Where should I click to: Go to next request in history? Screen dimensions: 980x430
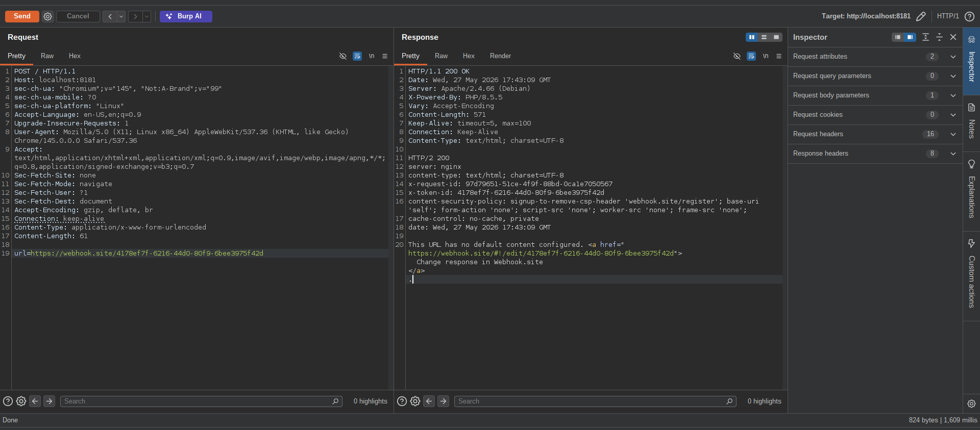[135, 16]
